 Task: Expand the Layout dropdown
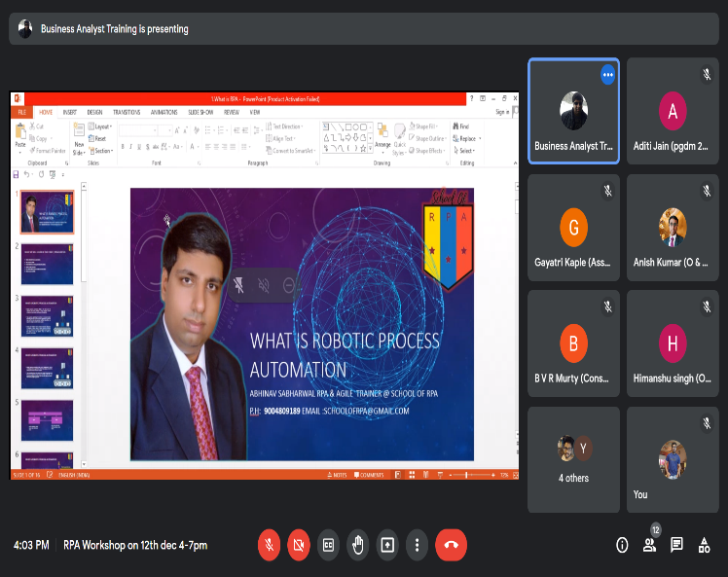[x=100, y=126]
